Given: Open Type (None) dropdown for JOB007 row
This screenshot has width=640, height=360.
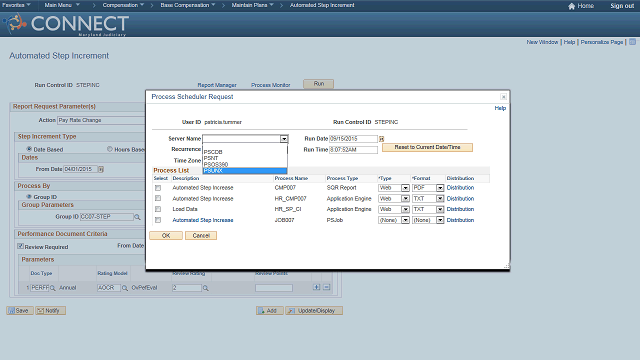Looking at the screenshot, I should pyautogui.click(x=405, y=220).
